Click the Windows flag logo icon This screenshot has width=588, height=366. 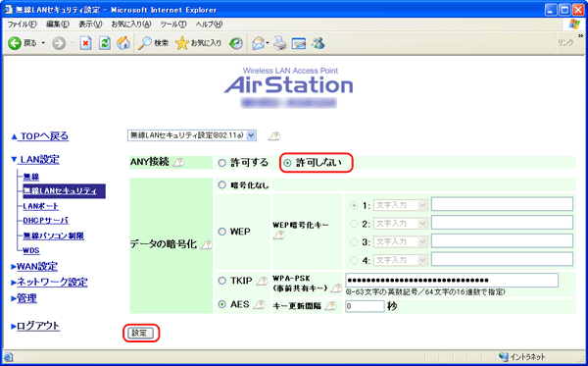point(574,25)
